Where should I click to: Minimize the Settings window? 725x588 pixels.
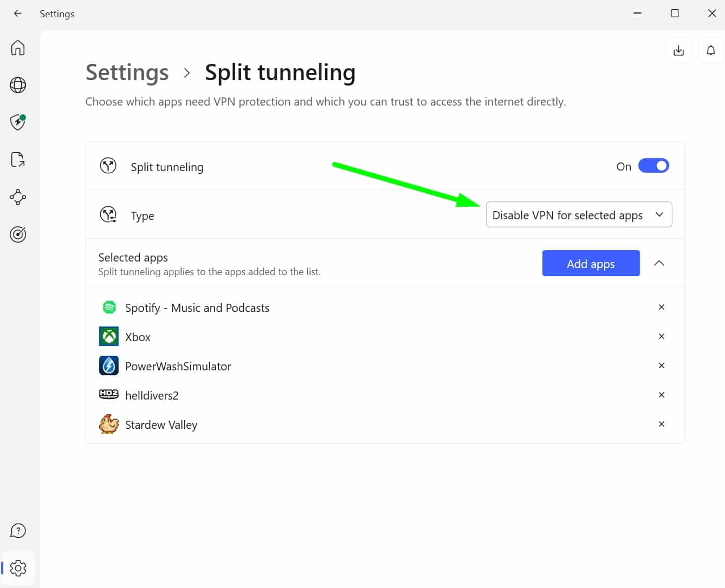[x=638, y=13]
